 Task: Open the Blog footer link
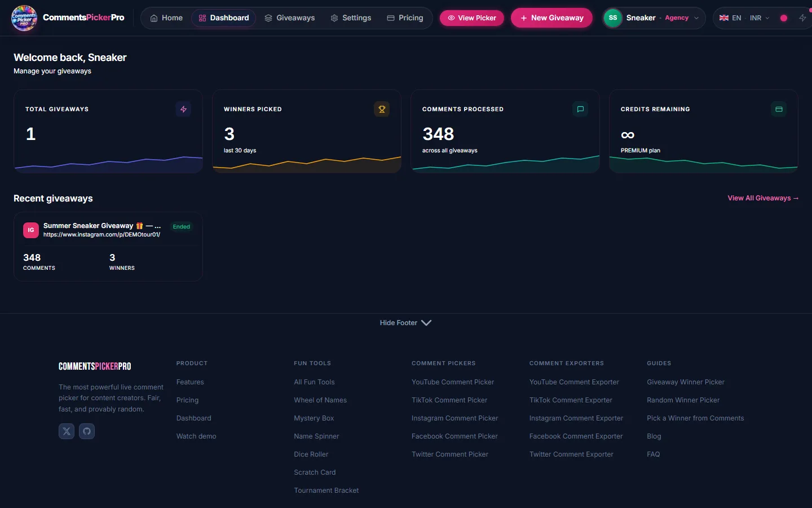(x=654, y=436)
